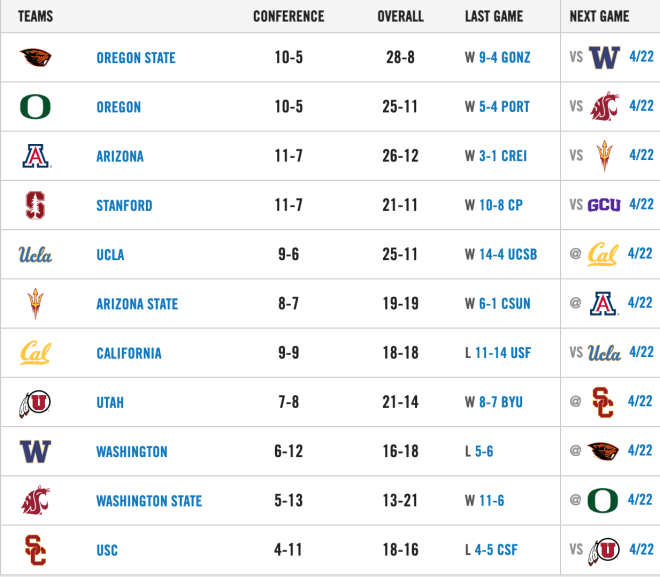The width and height of the screenshot is (660, 577).
Task: Click the Cal logo in UCLA's next game
Action: tap(603, 254)
